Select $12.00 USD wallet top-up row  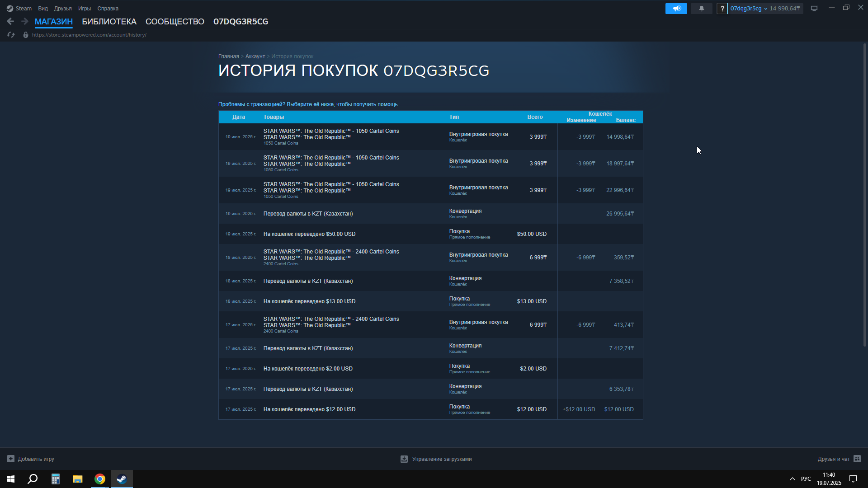click(430, 409)
